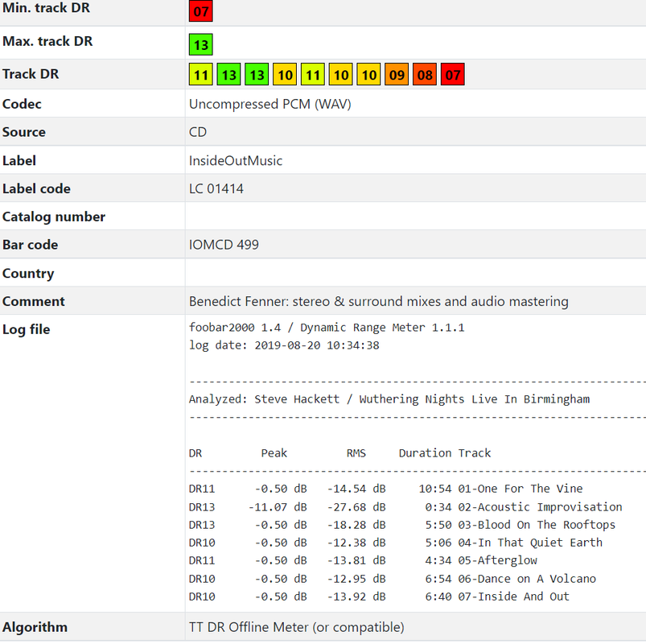This screenshot has height=644, width=646.
Task: Click the Max. track DR row label
Action: [47, 41]
